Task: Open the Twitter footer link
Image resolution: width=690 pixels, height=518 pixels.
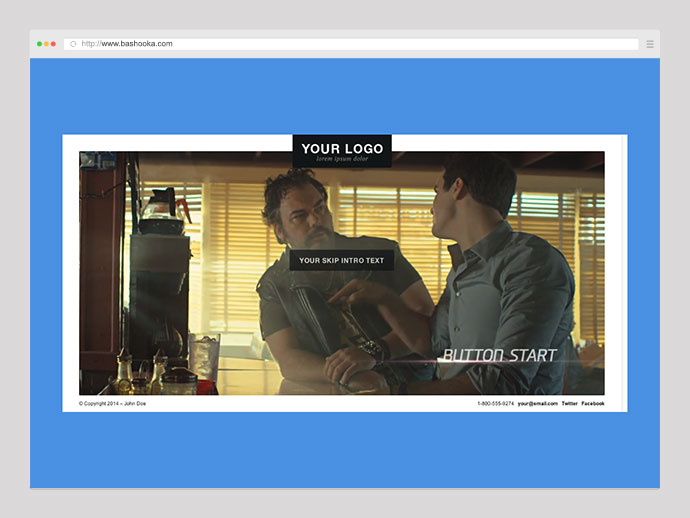Action: 569,404
